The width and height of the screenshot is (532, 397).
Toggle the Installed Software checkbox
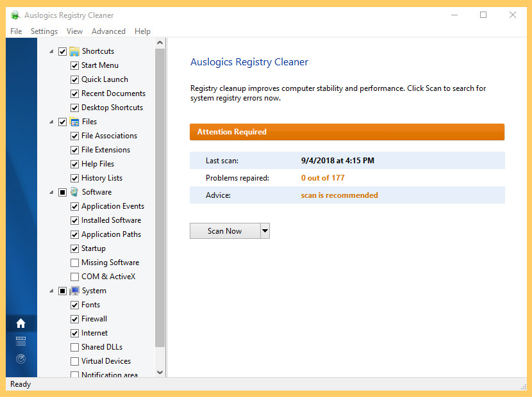74,220
